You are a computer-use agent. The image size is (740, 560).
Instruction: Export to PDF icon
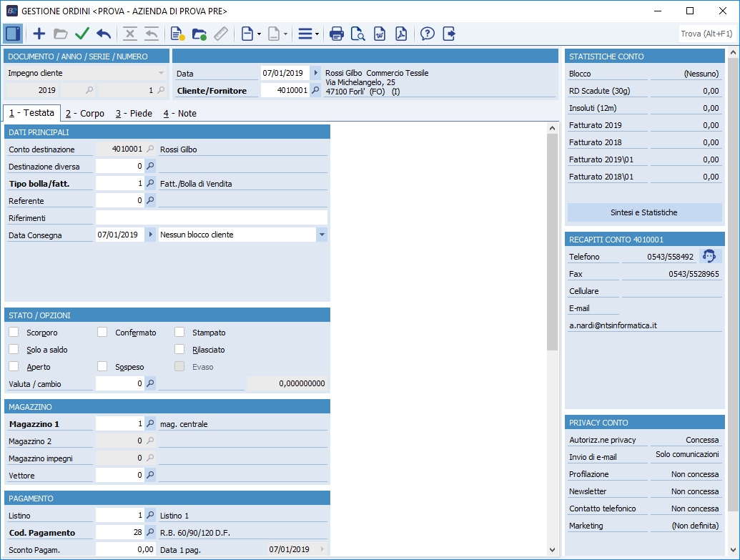pyautogui.click(x=401, y=34)
